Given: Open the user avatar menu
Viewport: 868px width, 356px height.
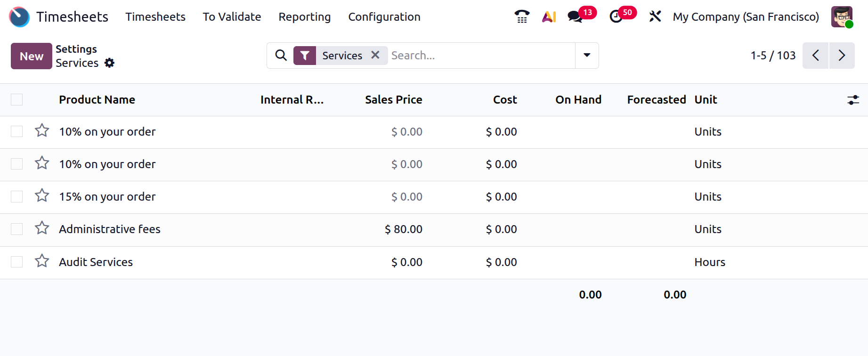Looking at the screenshot, I should pyautogui.click(x=842, y=17).
